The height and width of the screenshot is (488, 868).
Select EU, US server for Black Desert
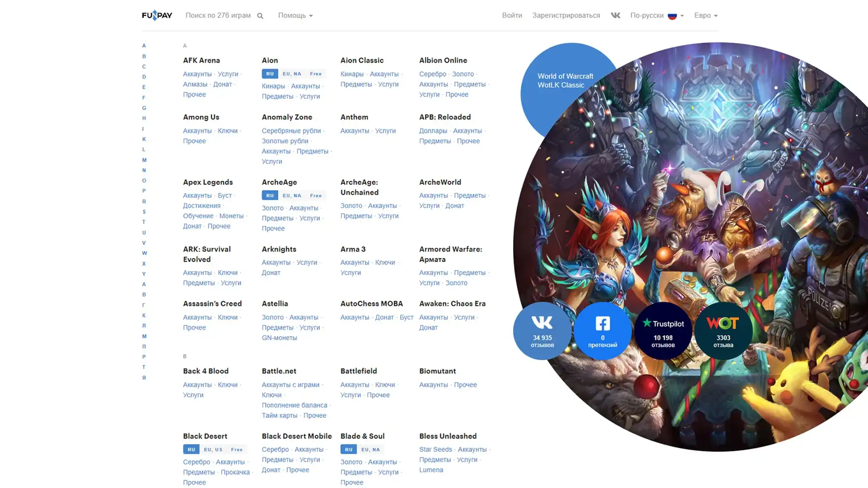pyautogui.click(x=213, y=450)
